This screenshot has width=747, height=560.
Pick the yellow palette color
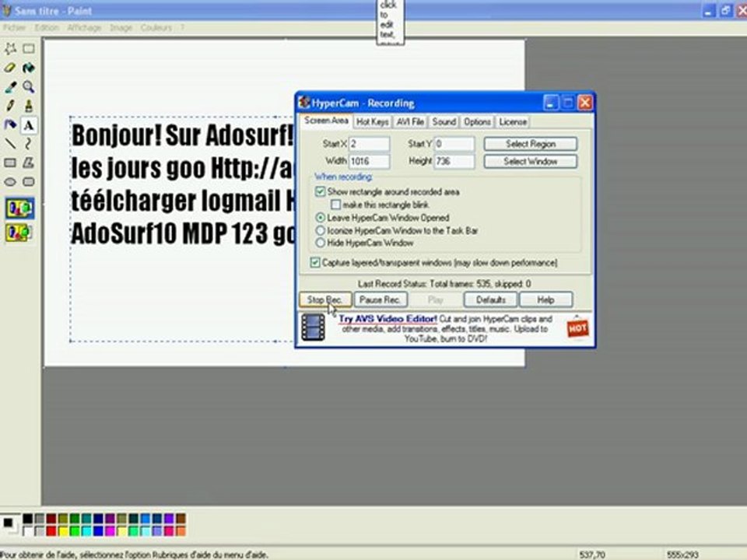pos(63,531)
